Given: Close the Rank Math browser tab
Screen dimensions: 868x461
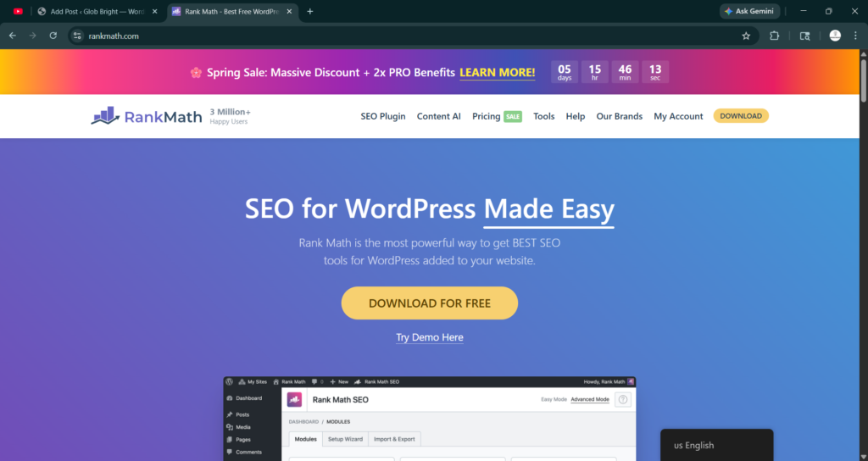Looking at the screenshot, I should pos(287,11).
